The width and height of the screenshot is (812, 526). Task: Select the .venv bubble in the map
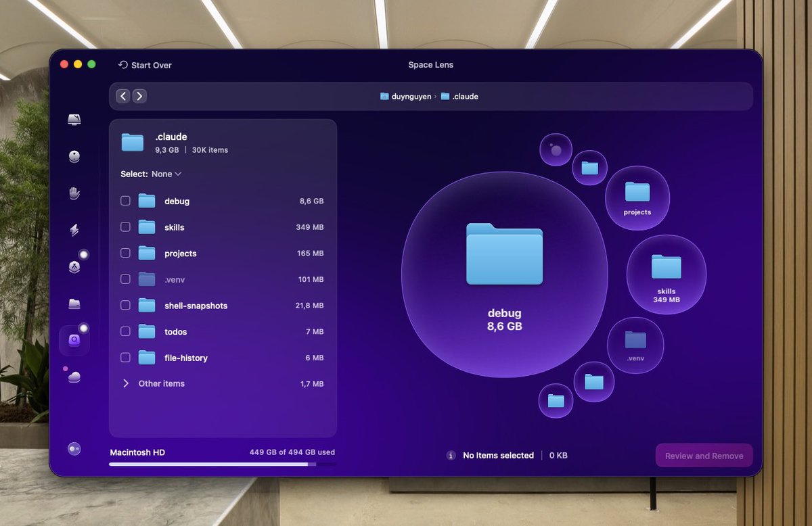point(635,345)
